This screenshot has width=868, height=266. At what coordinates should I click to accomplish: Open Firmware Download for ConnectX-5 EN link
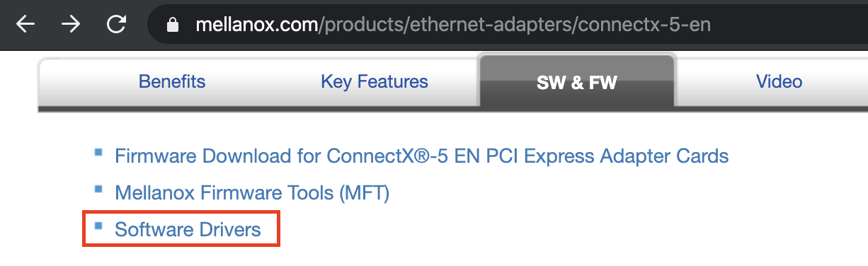point(422,155)
